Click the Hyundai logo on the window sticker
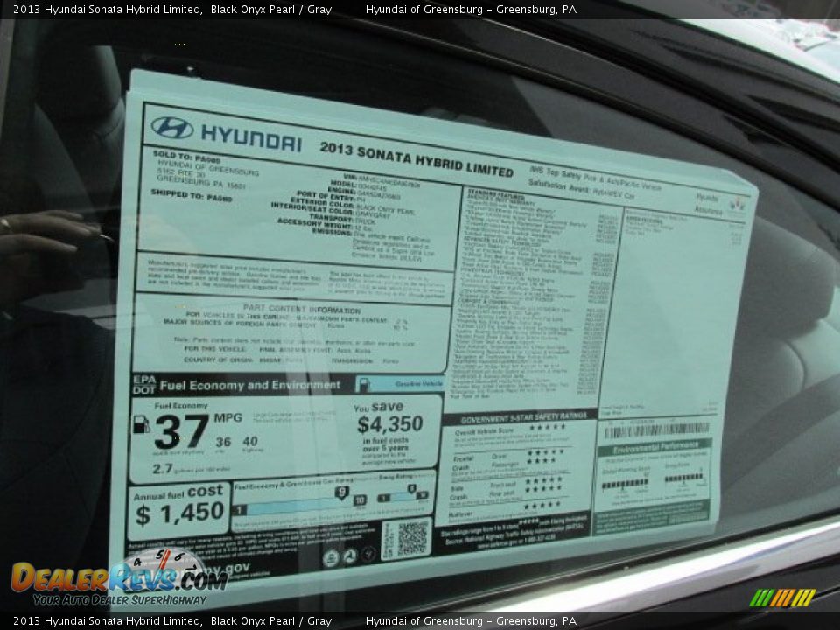This screenshot has height=630, width=840. click(x=175, y=128)
